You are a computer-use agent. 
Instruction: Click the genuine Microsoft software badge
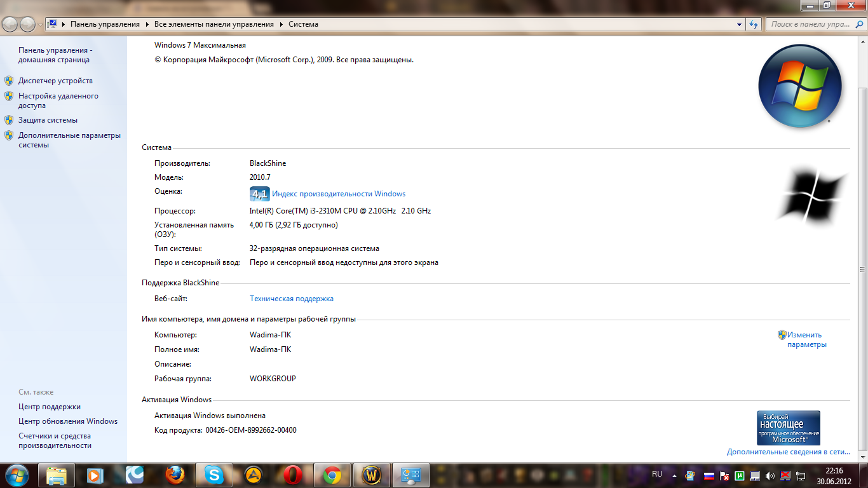click(788, 428)
